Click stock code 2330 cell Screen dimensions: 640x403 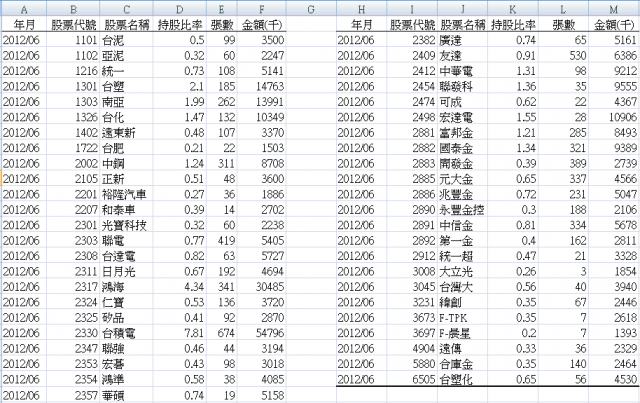(x=73, y=333)
